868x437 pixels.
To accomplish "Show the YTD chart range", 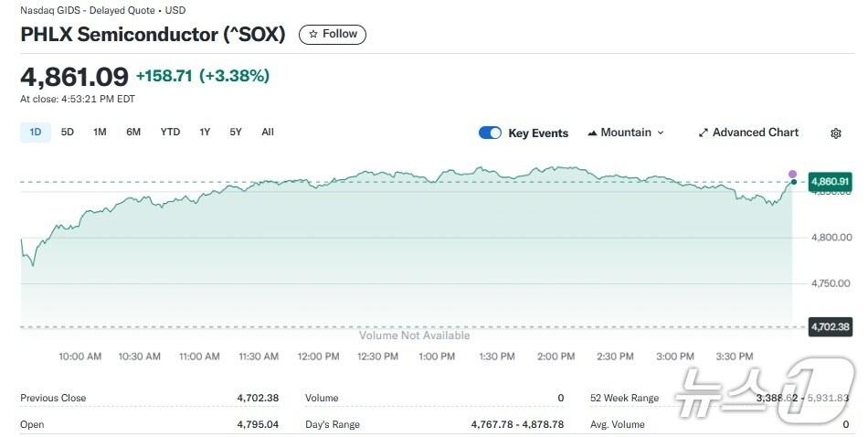I will (170, 133).
